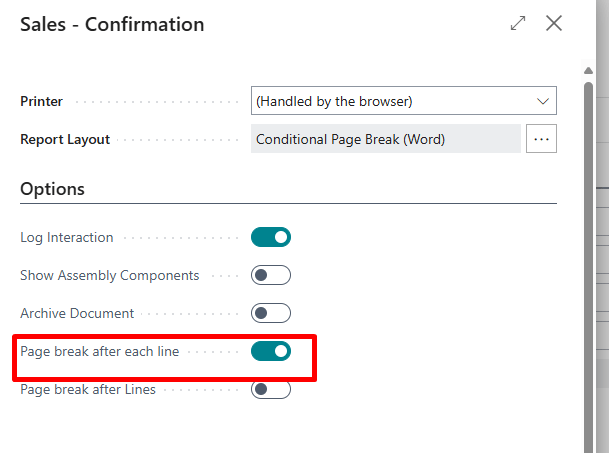Collapse the Options section header

(x=53, y=189)
